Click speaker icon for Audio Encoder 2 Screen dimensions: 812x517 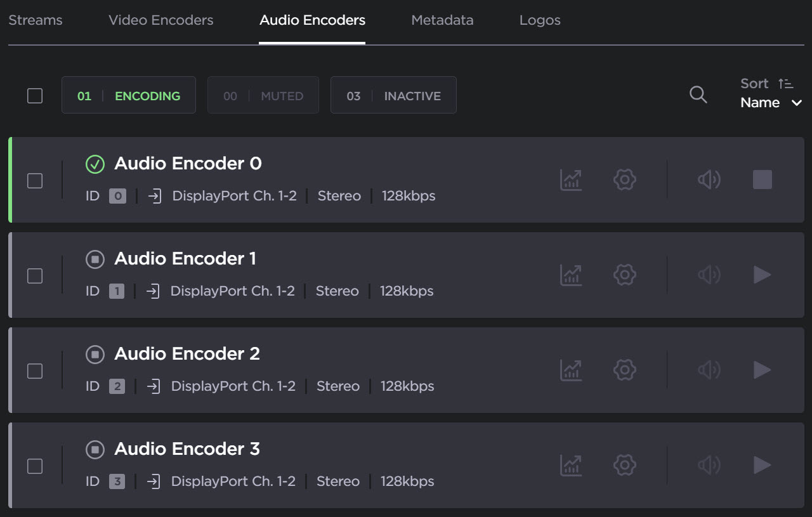point(709,370)
